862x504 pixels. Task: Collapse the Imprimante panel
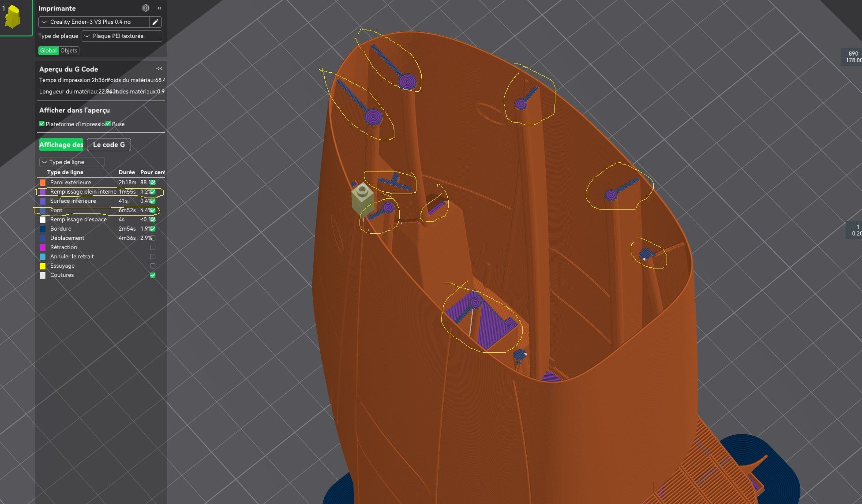click(x=159, y=8)
